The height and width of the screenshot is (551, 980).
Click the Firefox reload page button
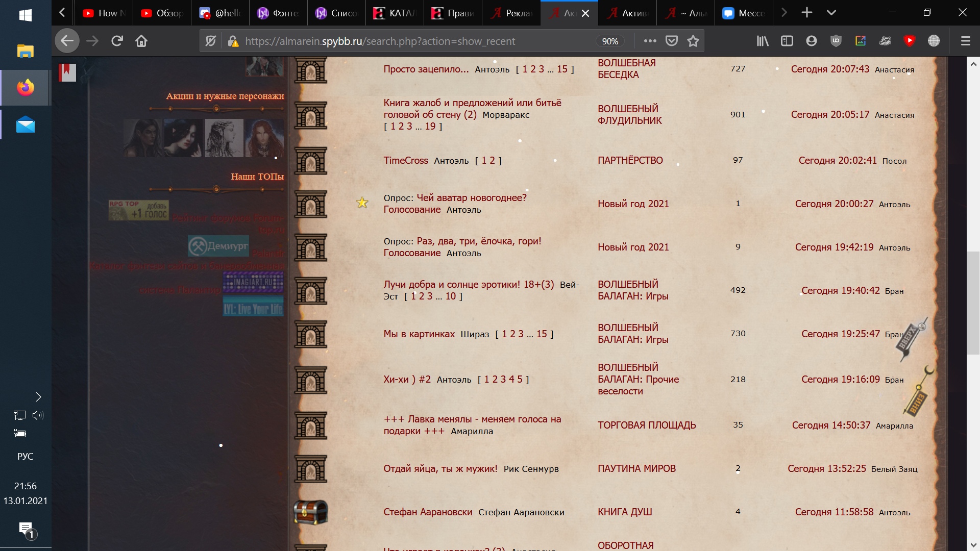[117, 41]
